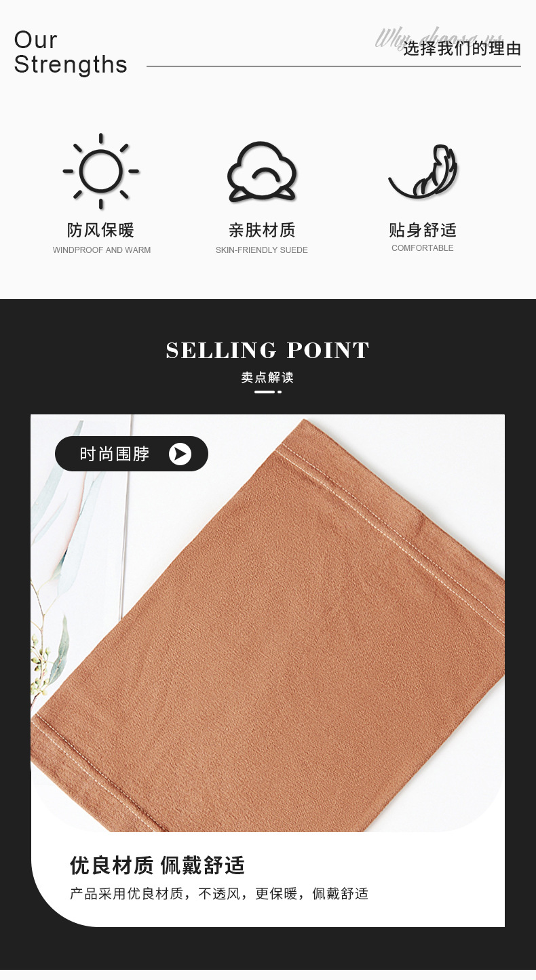The image size is (536, 980).
Task: Click the 选择我们的理由 header text
Action: tap(462, 49)
